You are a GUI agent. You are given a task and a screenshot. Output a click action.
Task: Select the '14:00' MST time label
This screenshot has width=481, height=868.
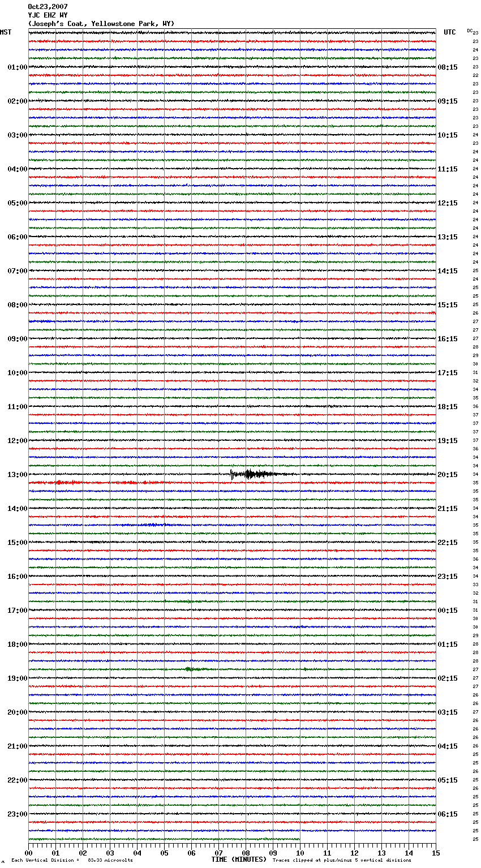(17, 509)
